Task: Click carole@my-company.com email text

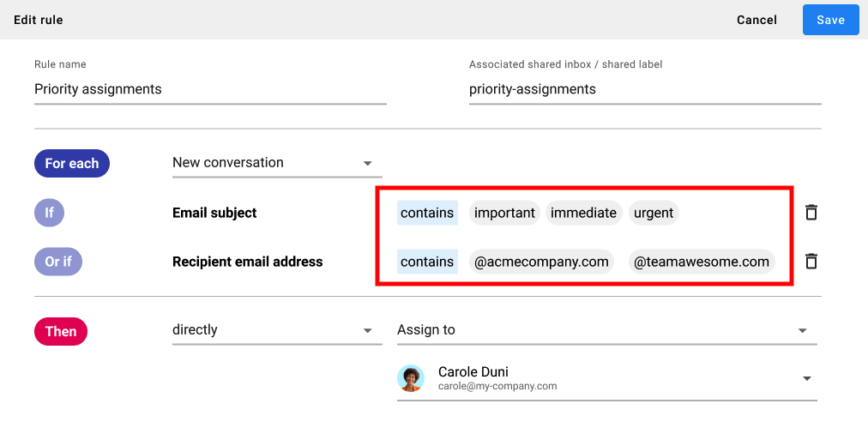Action: [x=497, y=386]
